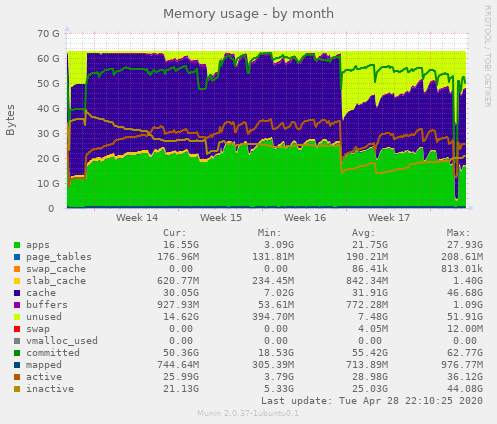Select the 'cache' legend label
The width and height of the screenshot is (497, 424).
[x=41, y=293]
